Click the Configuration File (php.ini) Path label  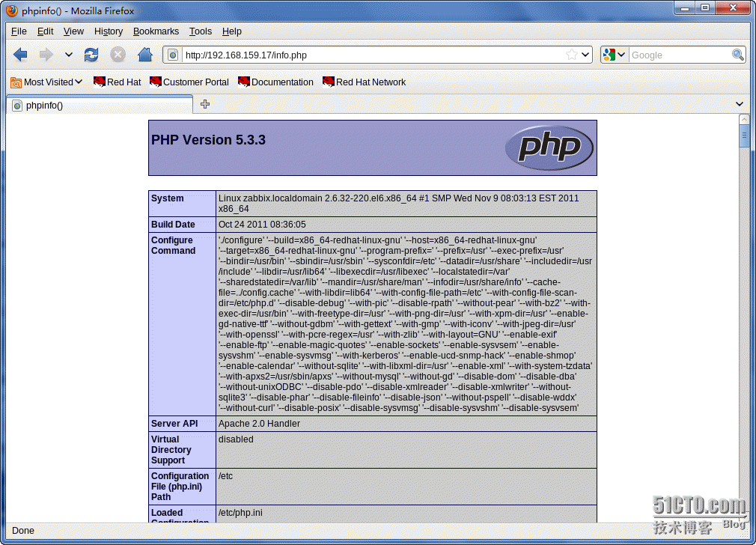180,487
